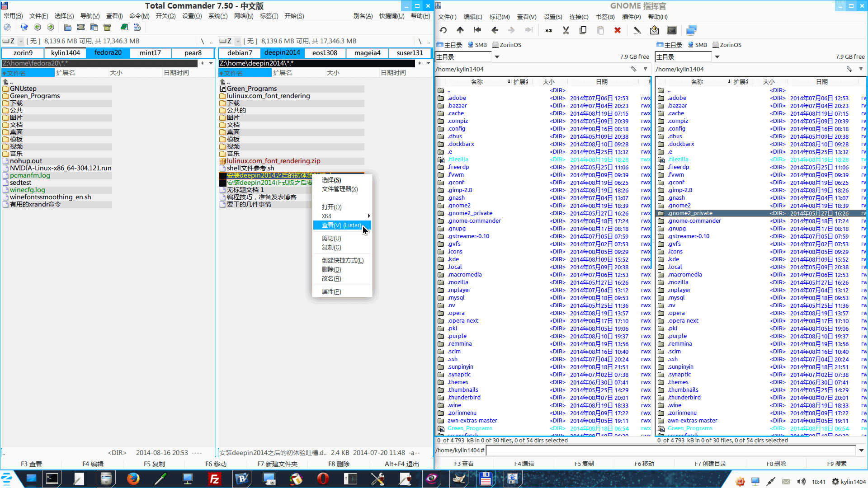Open the terminal from the taskbar
The image size is (868, 488).
click(x=52, y=479)
